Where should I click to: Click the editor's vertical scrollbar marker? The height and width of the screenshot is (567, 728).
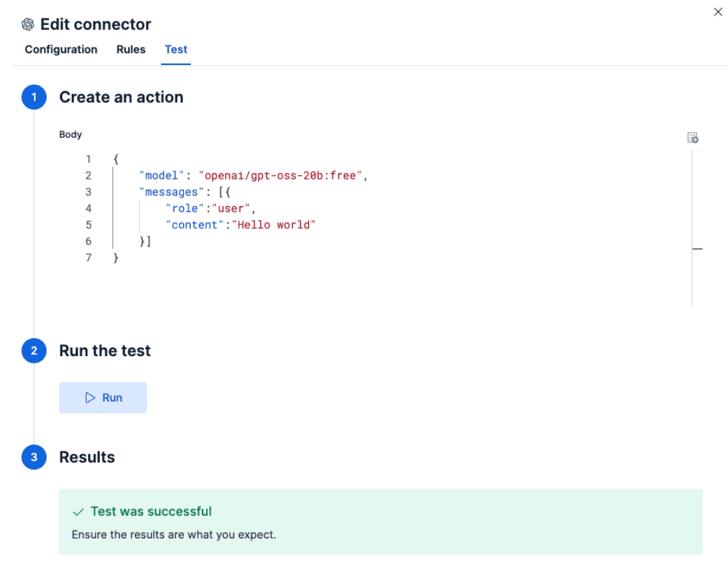(x=697, y=249)
